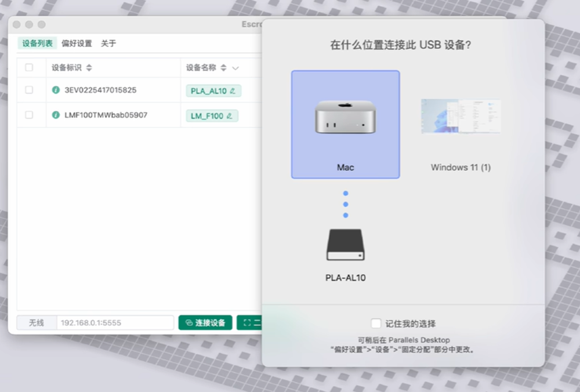Enable 记住我的选择 checkbox
The image size is (580, 392).
[376, 323]
